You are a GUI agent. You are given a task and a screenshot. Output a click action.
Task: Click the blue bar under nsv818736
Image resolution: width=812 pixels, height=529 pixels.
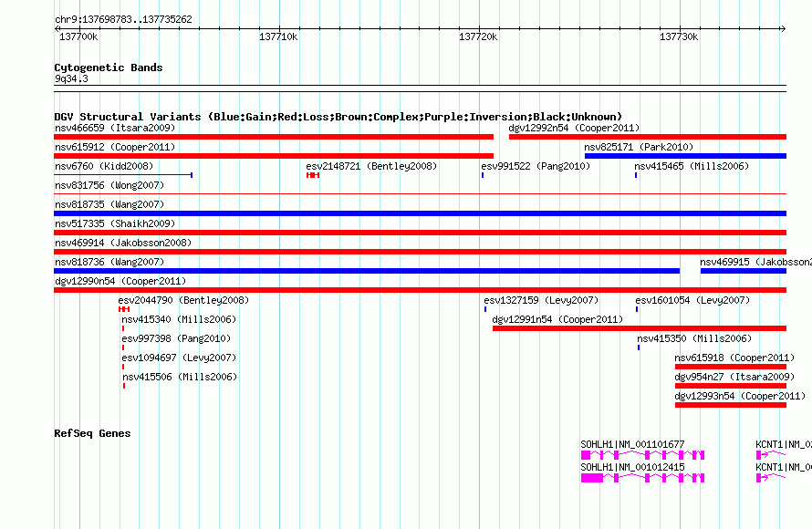coord(367,271)
